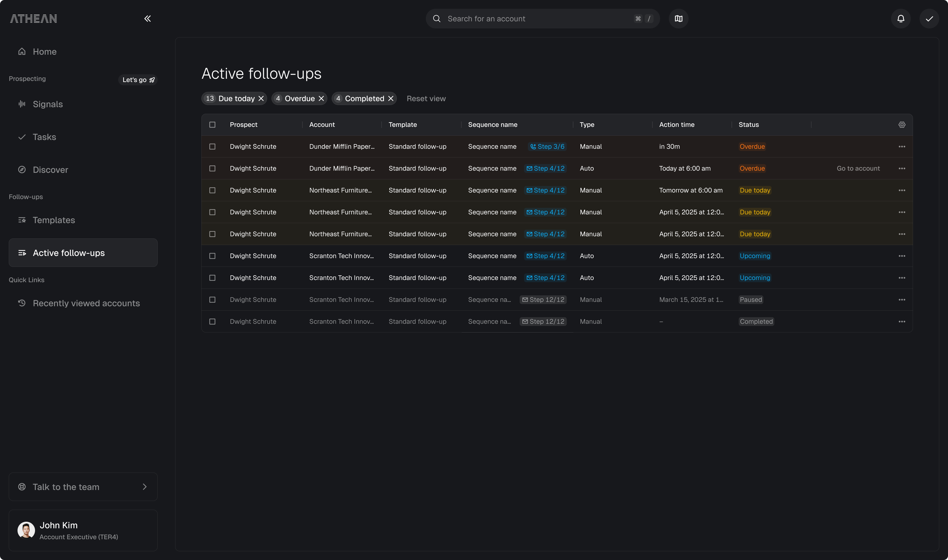Remove the Due today filter chip

point(261,98)
